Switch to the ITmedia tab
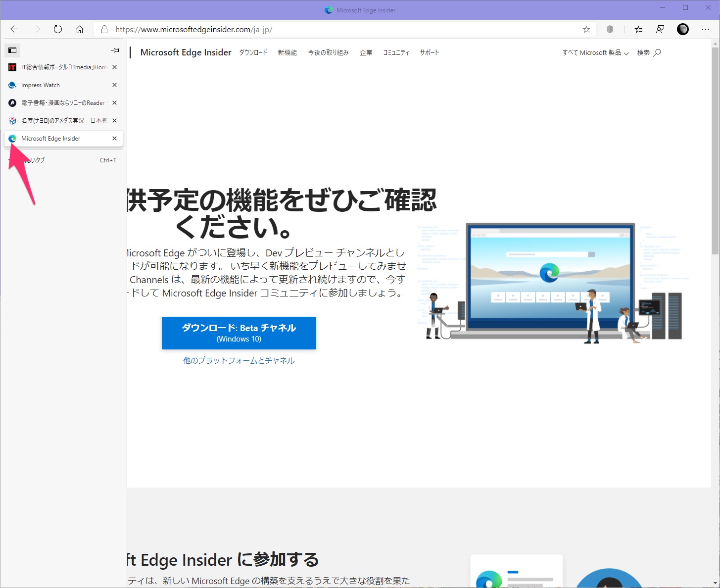Image resolution: width=720 pixels, height=588 pixels. coord(63,67)
